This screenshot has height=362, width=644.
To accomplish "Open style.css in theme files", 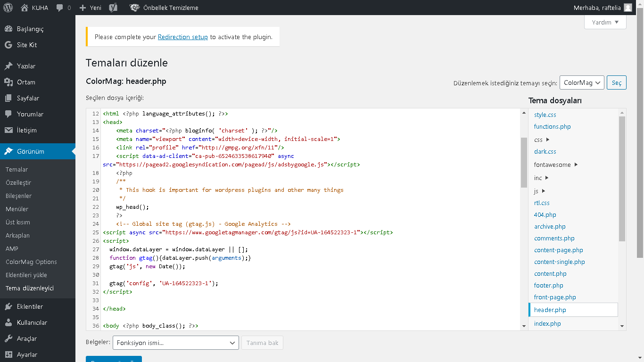I will click(545, 115).
